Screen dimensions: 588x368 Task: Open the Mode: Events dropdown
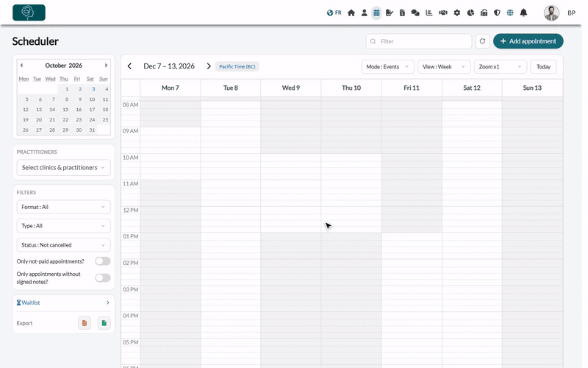pyautogui.click(x=388, y=67)
